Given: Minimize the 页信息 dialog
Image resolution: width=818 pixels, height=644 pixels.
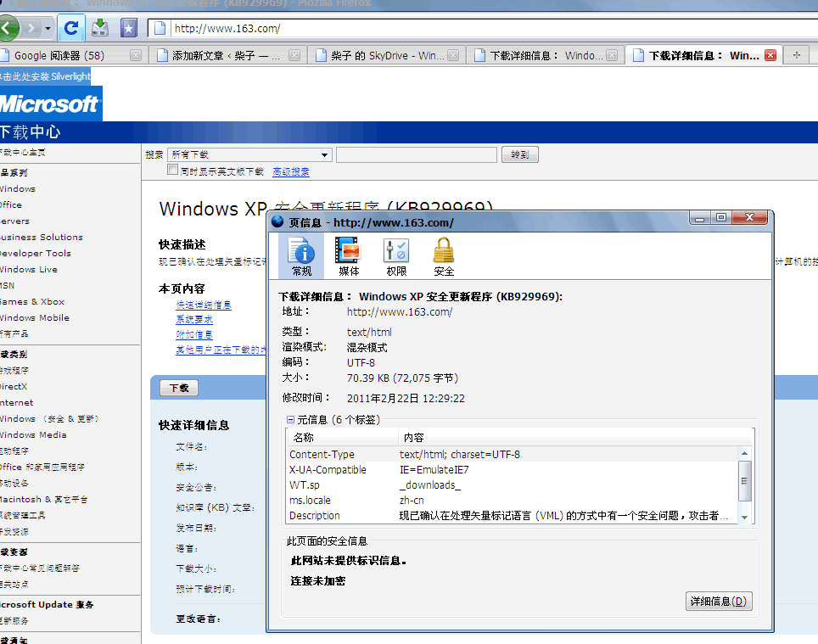Looking at the screenshot, I should tap(699, 217).
